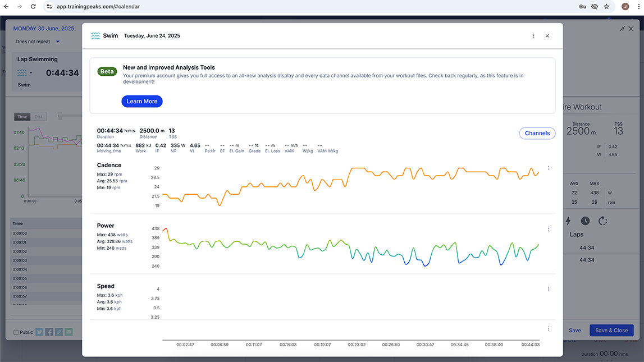The image size is (644, 362).
Task: Bookmark this page with star icon
Action: pyautogui.click(x=606, y=7)
